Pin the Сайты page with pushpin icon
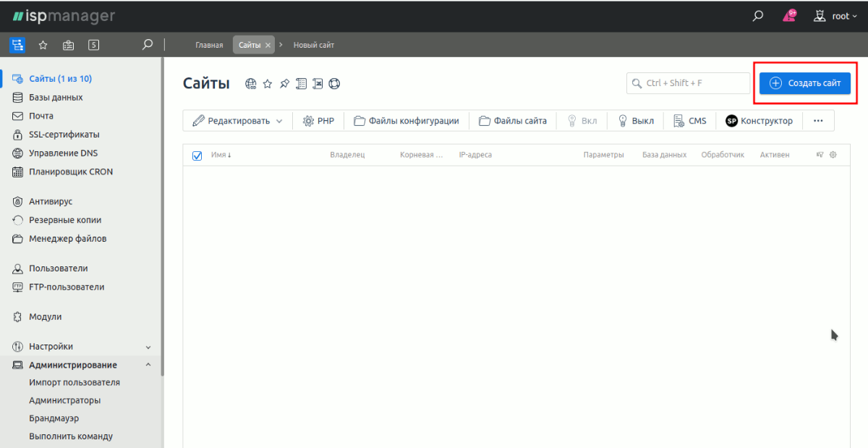Screen dimensions: 868x448 point(284,84)
